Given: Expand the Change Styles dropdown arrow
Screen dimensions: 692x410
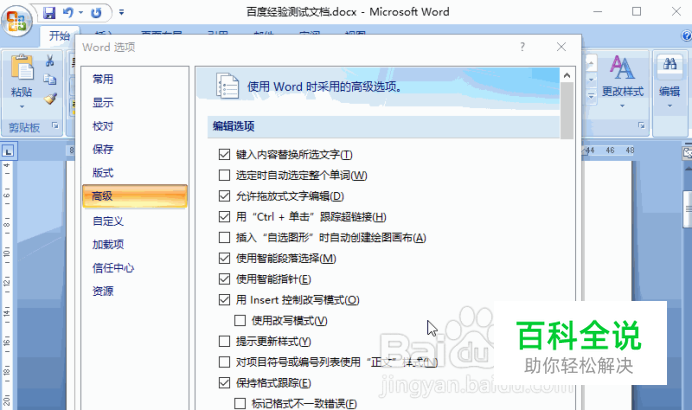Looking at the screenshot, I should (622, 106).
